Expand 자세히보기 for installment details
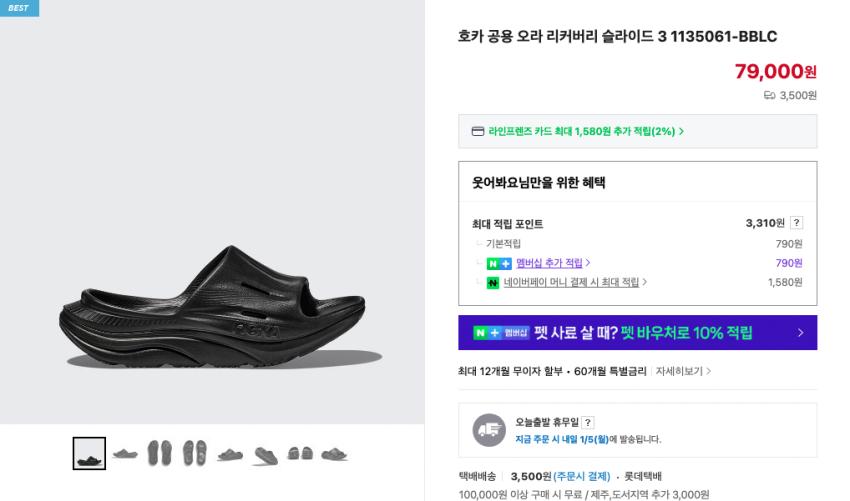Image resolution: width=850 pixels, height=501 pixels. tap(683, 371)
